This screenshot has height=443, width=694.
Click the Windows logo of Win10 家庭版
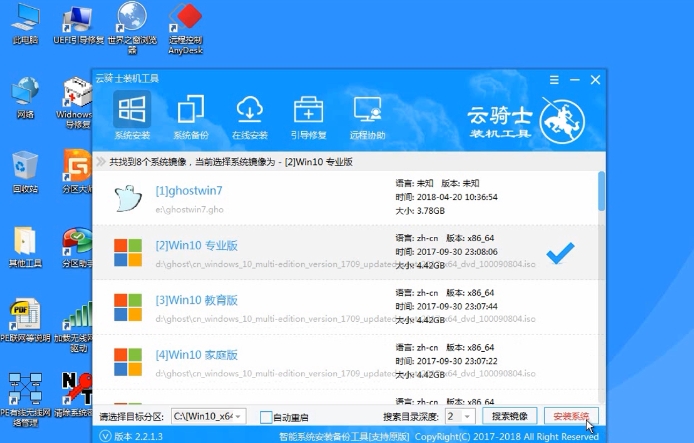pos(128,362)
